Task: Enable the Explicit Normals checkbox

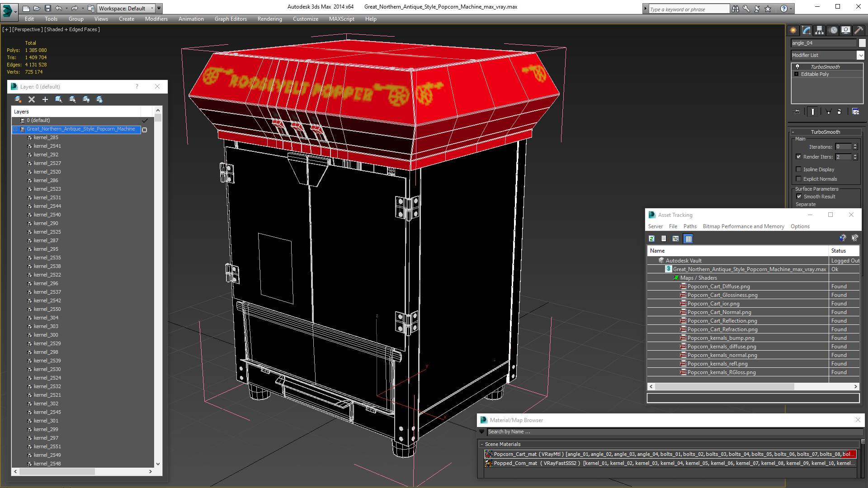Action: (x=798, y=179)
